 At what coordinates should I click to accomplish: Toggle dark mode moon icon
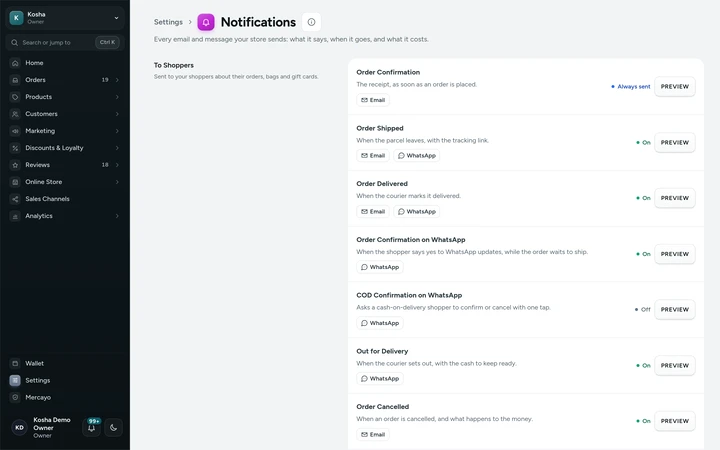point(113,428)
